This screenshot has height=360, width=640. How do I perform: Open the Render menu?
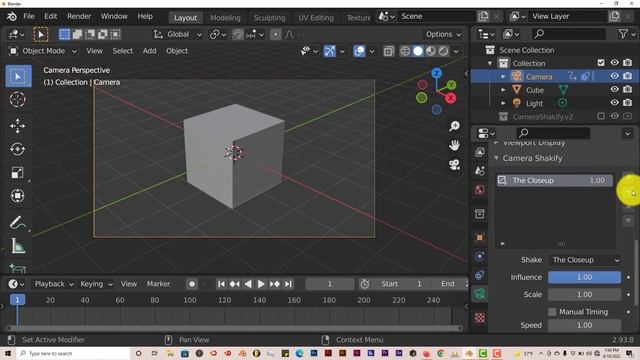pyautogui.click(x=79, y=16)
